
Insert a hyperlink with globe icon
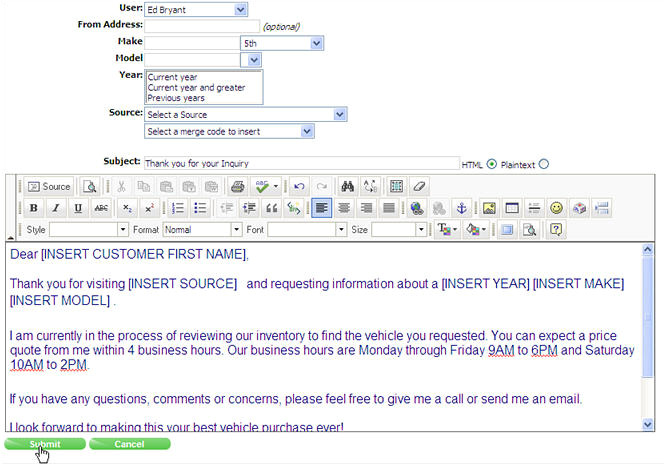click(417, 208)
